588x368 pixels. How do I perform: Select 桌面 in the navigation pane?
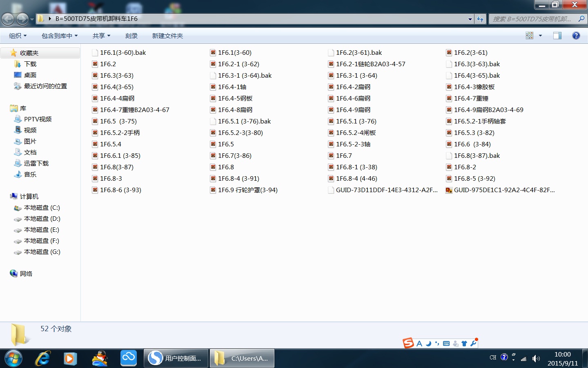(30, 75)
